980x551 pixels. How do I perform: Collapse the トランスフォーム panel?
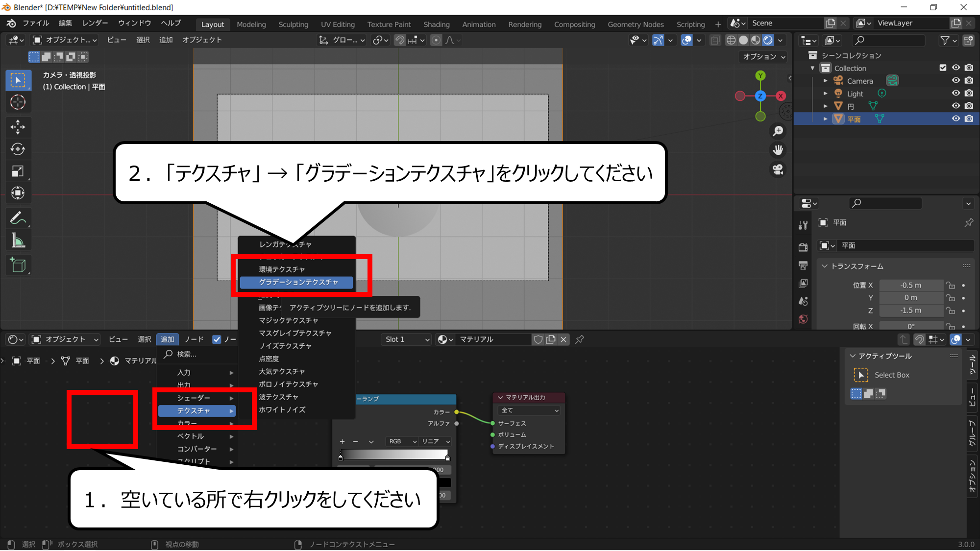pyautogui.click(x=825, y=266)
